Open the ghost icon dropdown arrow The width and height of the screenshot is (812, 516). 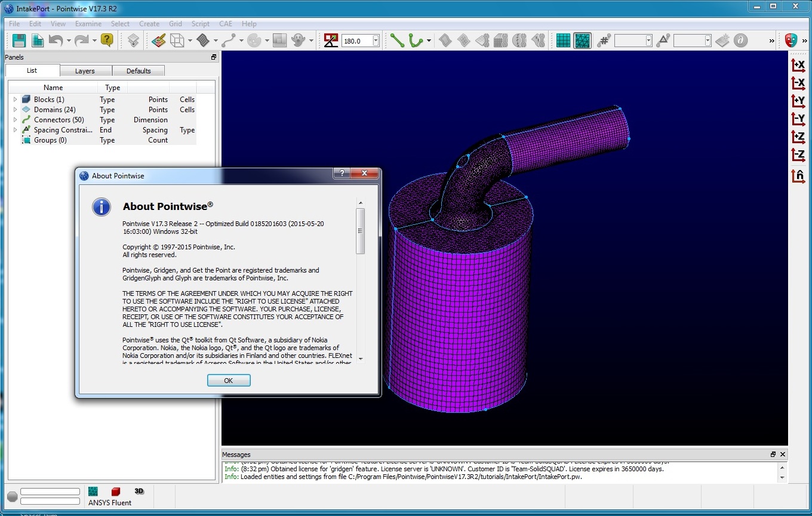311,41
